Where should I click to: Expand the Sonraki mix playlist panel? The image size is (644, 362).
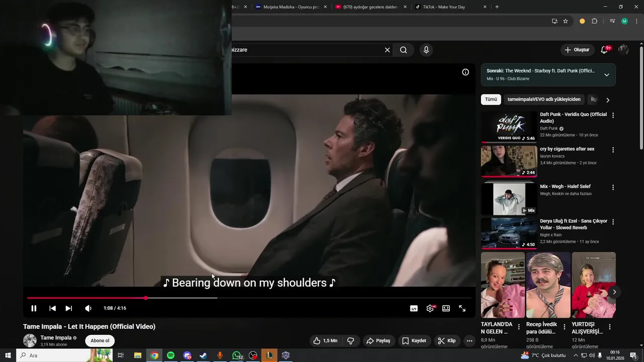606,75
